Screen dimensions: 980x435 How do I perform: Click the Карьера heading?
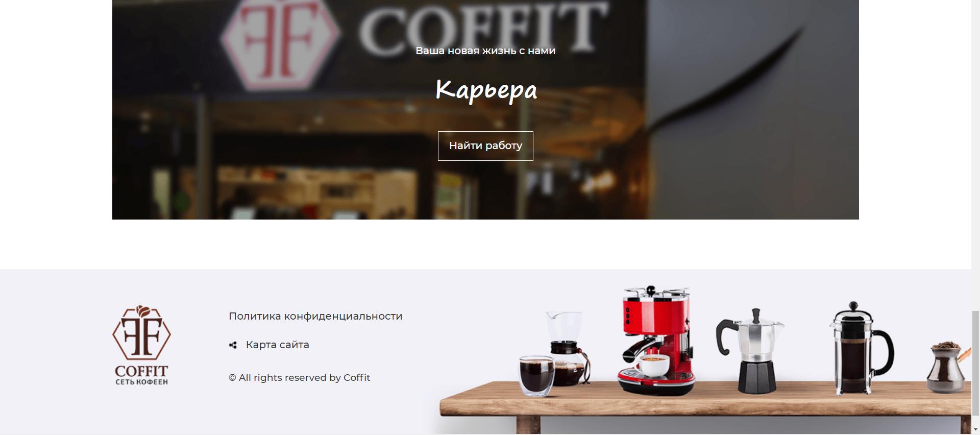click(485, 90)
